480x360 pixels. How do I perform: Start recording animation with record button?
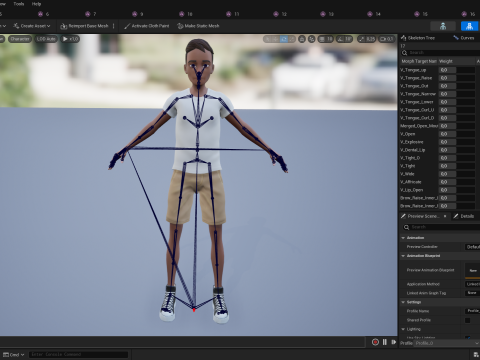pyautogui.click(x=375, y=342)
